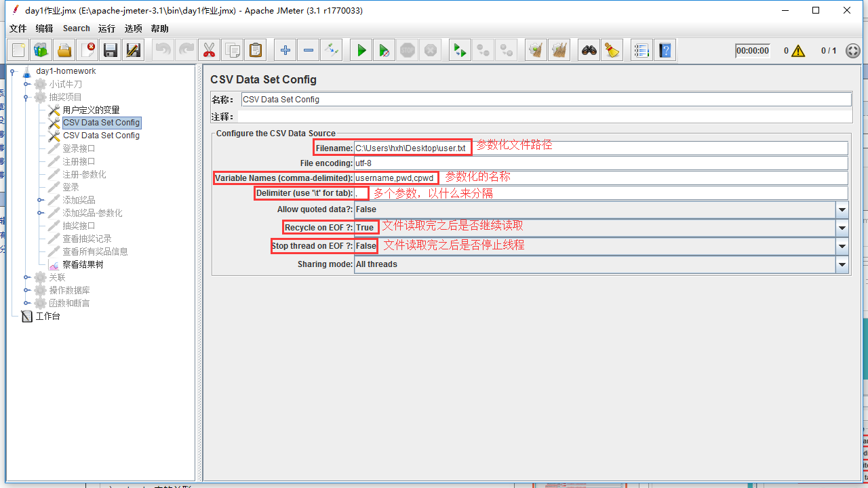Click the Remote Stop All icon
868x488 pixels.
(x=483, y=50)
